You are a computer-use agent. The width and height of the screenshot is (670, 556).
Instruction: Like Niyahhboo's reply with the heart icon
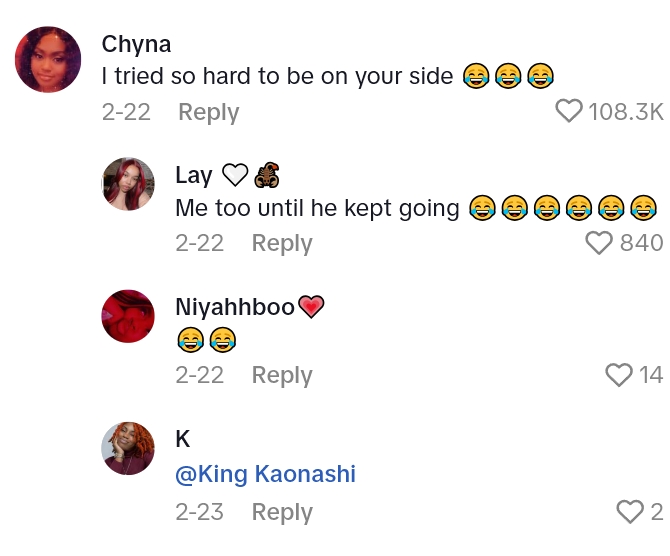pyautogui.click(x=620, y=375)
